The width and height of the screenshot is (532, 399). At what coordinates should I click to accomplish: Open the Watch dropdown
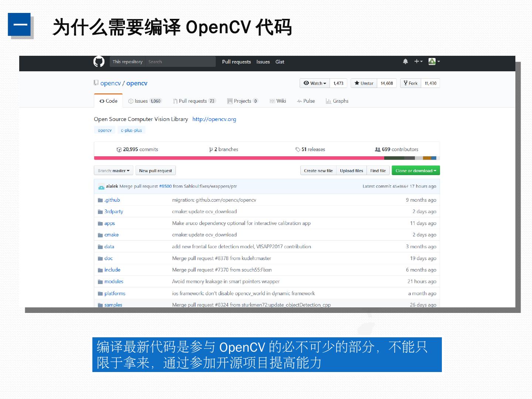point(315,83)
